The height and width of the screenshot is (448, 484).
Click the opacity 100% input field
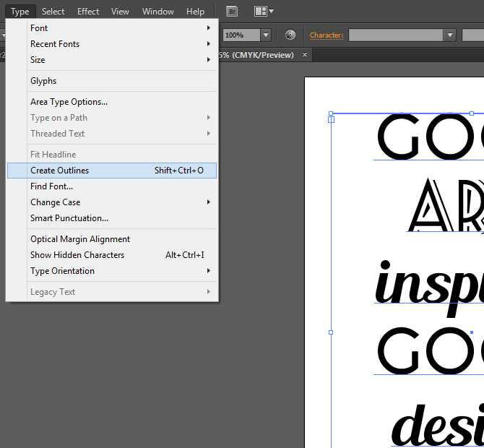(x=240, y=35)
